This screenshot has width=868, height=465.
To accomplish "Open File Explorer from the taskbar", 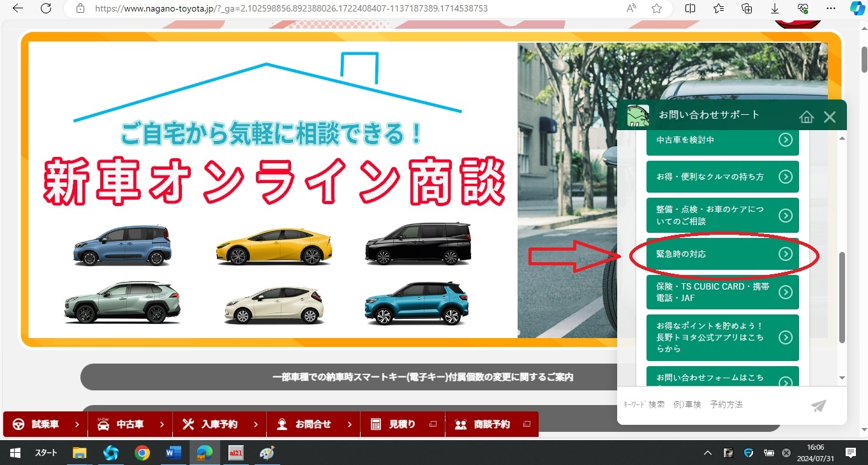I will tap(79, 453).
